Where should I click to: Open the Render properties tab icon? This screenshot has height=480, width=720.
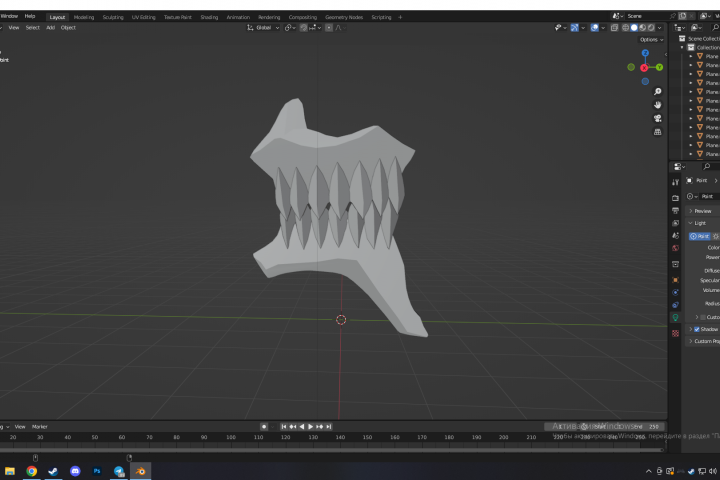675,198
